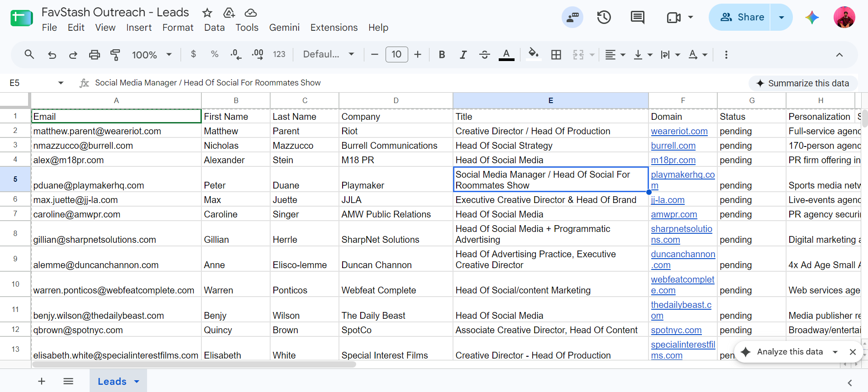The width and height of the screenshot is (868, 392).
Task: Click the Share button
Action: coord(739,17)
